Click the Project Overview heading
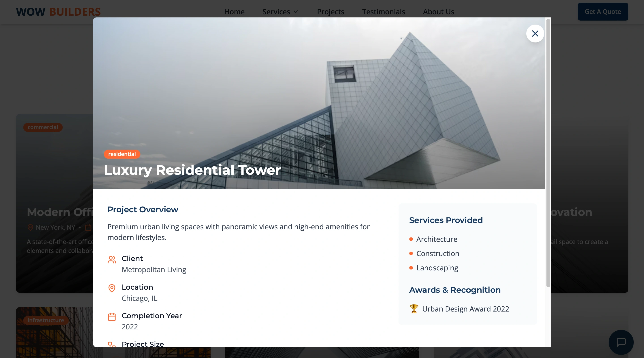This screenshot has width=644, height=358. coord(143,209)
